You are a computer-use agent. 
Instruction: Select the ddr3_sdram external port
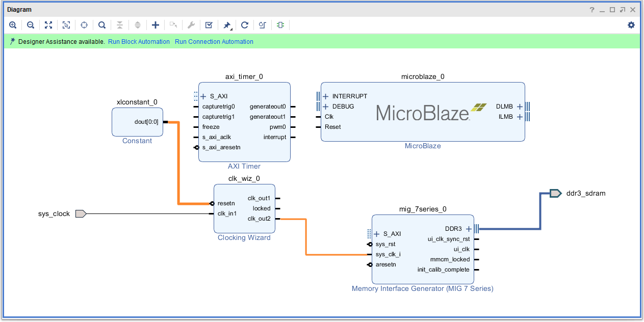556,193
